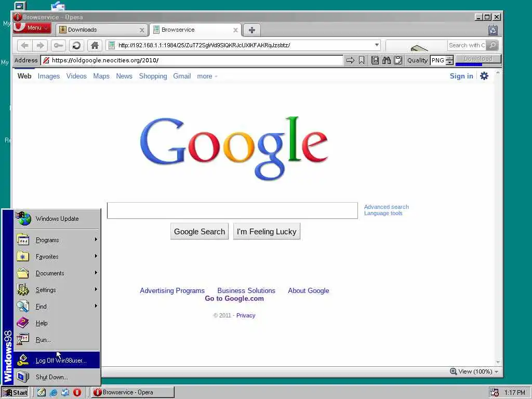The image size is (532, 399).
Task: Open Google Shopping link
Action: click(x=153, y=76)
